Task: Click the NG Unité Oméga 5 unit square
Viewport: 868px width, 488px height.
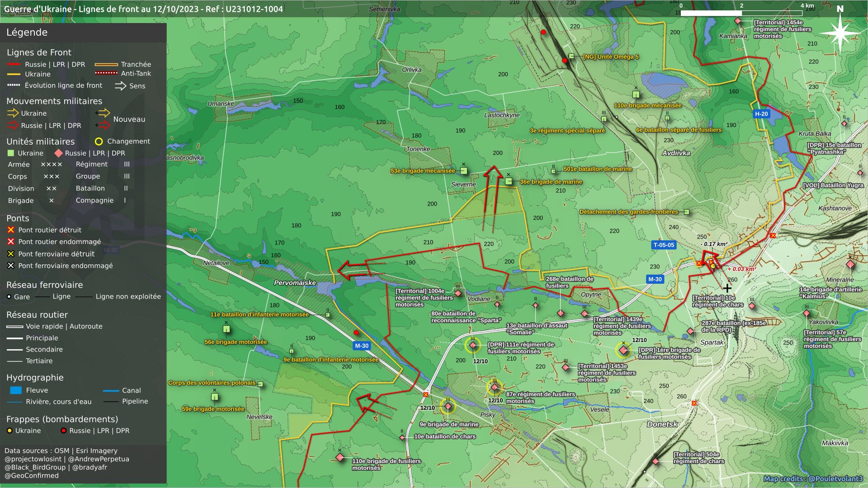Action: click(571, 56)
